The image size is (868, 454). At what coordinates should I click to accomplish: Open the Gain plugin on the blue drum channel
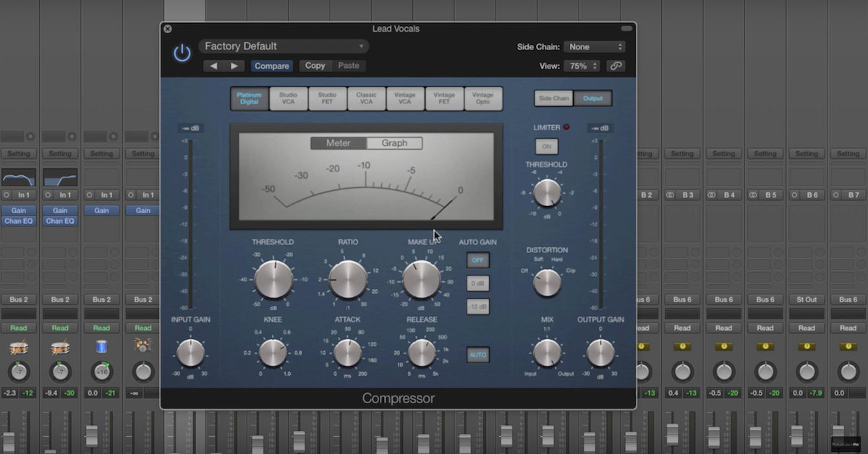(x=102, y=210)
